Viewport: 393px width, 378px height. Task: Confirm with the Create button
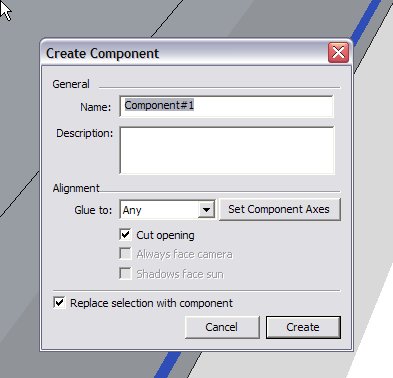[x=303, y=327]
